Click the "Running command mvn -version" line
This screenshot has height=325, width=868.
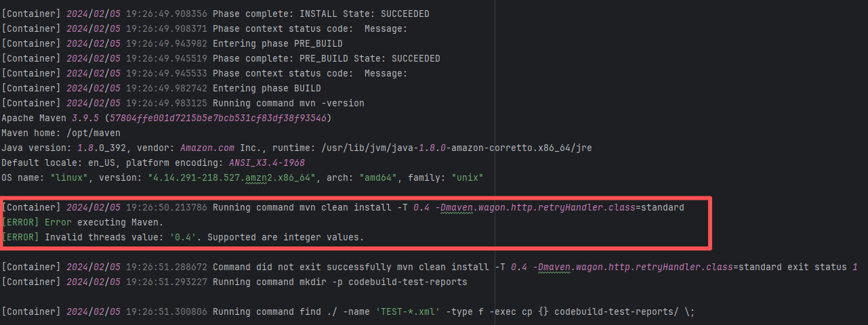(289, 103)
